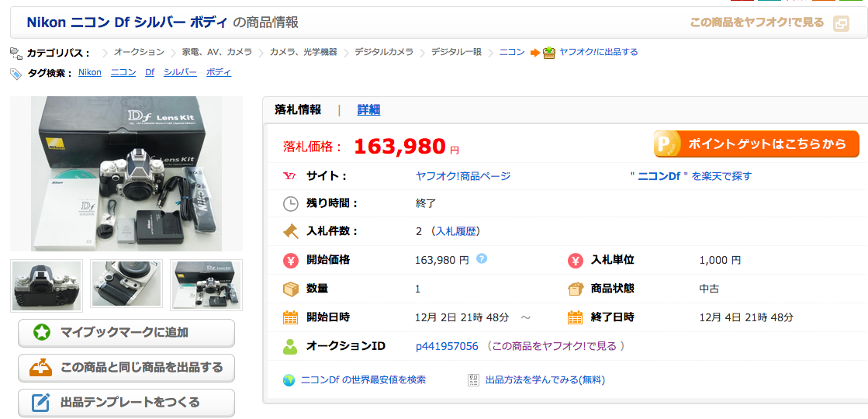868x419 pixels.
Task: Click the globe icon beside 世界最安値を検索
Action: coord(289,380)
